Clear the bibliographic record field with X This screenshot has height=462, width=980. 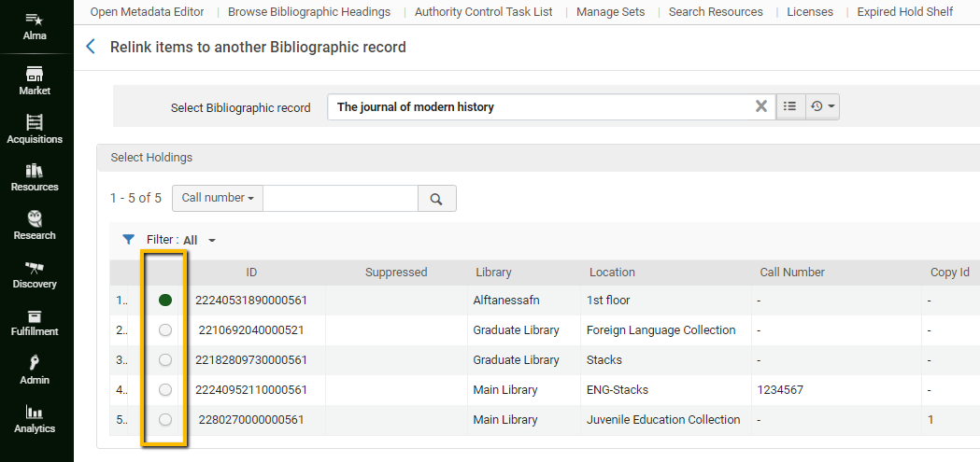click(x=760, y=106)
